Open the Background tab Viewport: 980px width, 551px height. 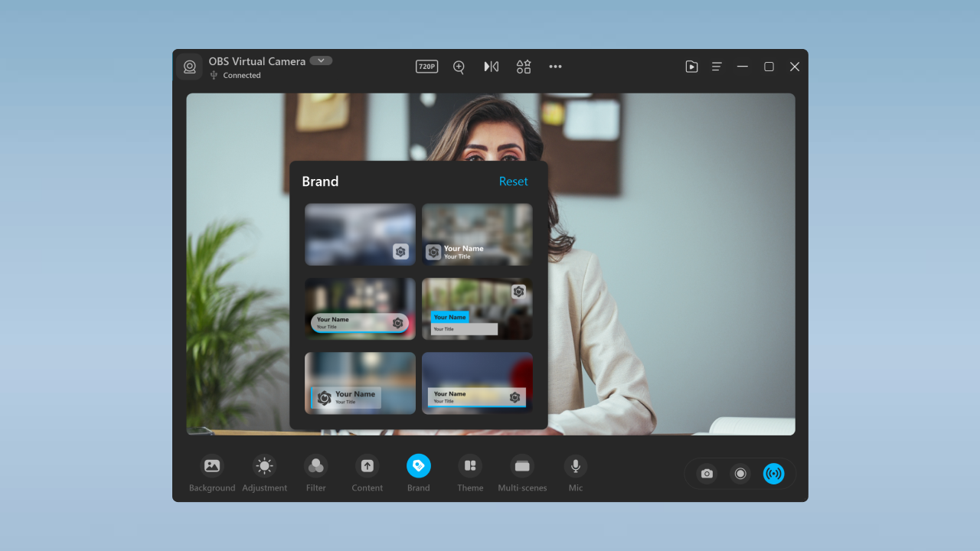pyautogui.click(x=212, y=474)
